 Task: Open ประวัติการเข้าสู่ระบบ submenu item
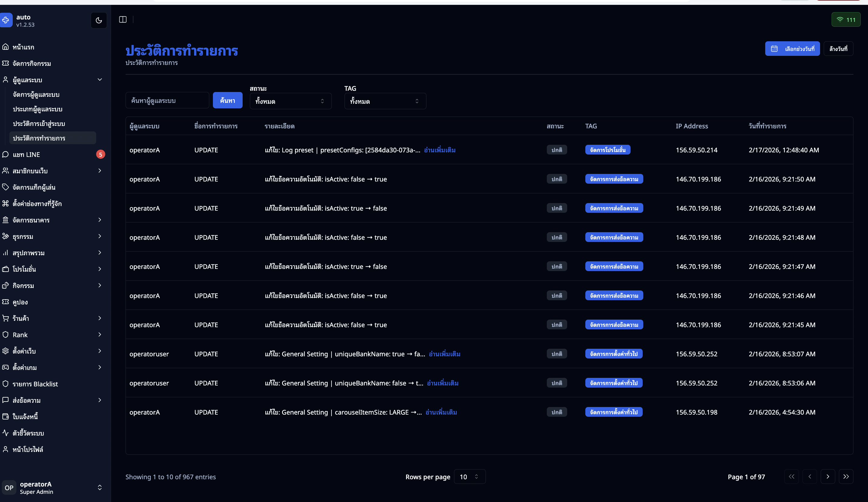click(x=39, y=124)
